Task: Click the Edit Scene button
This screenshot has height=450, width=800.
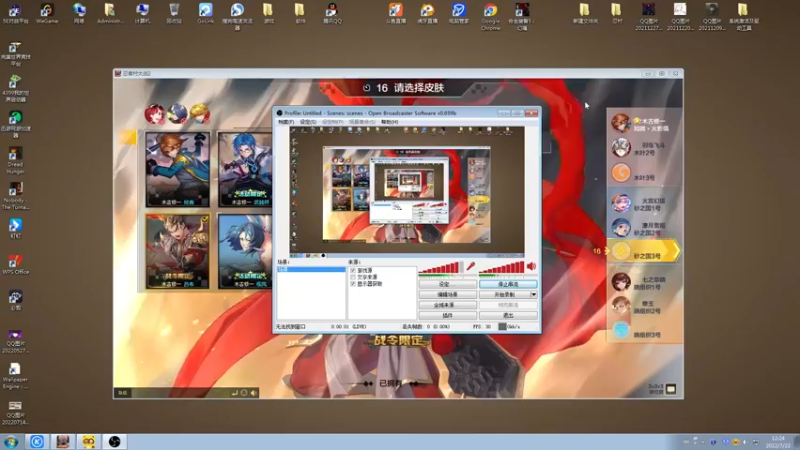Action: (x=448, y=294)
